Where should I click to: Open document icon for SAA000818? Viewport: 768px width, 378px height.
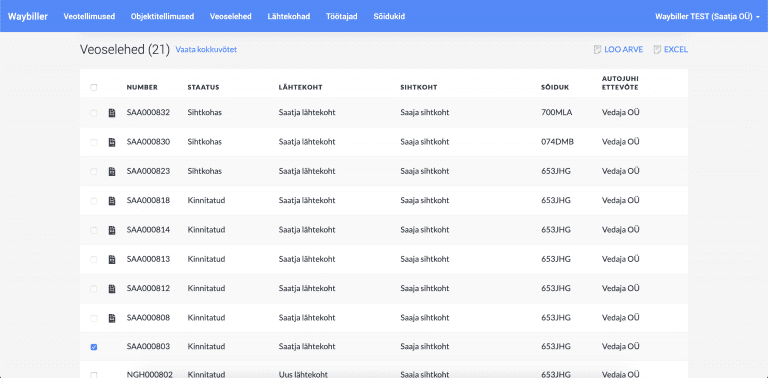coord(112,201)
